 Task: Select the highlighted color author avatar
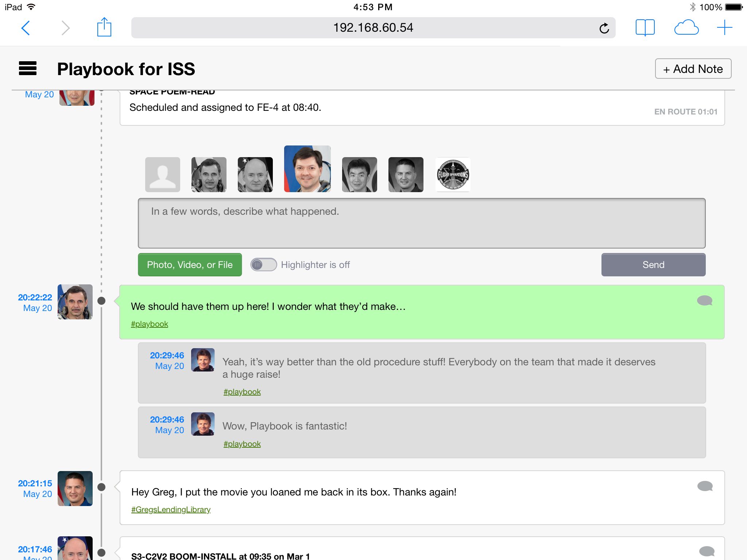pos(307,169)
